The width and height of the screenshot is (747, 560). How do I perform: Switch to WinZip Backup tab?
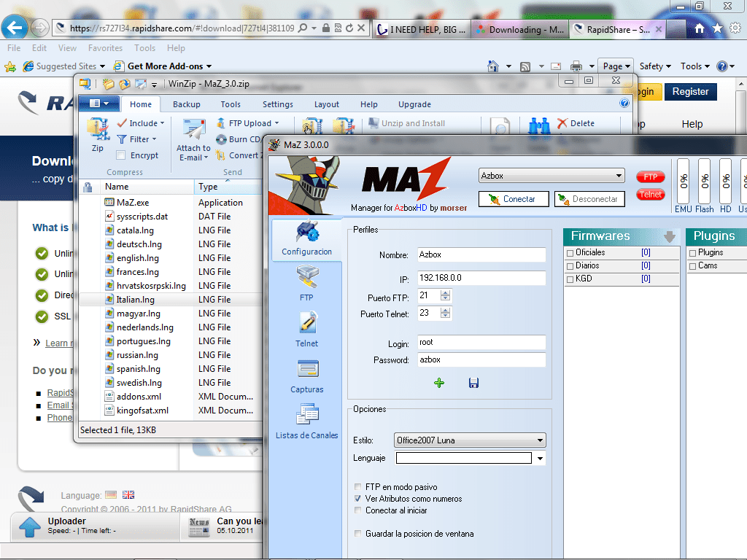(x=186, y=104)
